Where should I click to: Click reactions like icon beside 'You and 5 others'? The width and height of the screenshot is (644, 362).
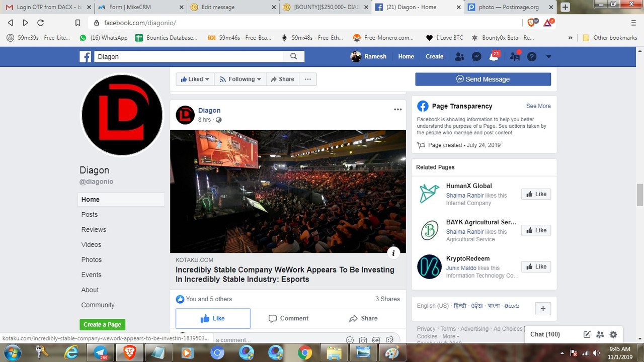[x=180, y=299]
